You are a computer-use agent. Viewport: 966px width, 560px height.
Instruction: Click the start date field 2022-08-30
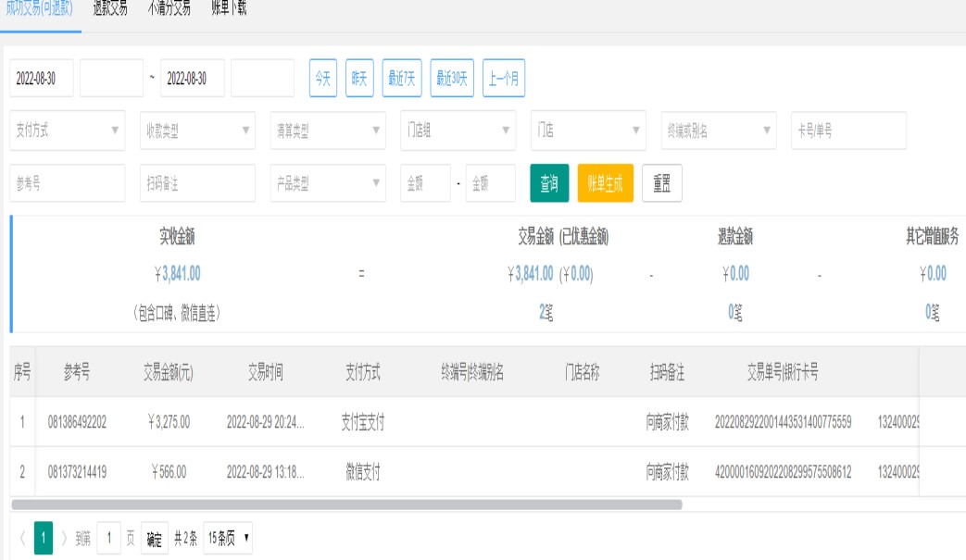[x=42, y=79]
